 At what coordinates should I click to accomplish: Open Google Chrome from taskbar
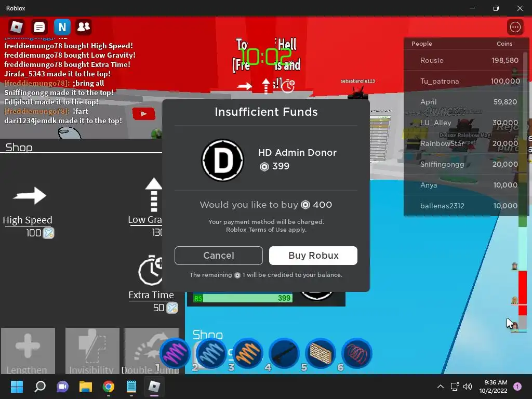[109, 387]
